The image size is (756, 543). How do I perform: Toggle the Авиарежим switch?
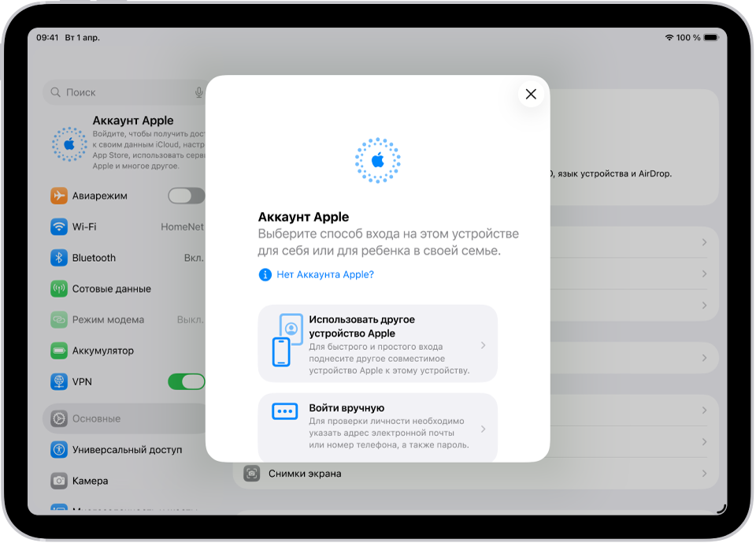point(186,195)
